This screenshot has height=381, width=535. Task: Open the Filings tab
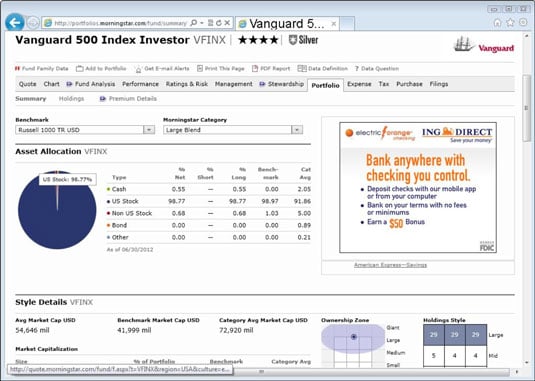[x=439, y=84]
